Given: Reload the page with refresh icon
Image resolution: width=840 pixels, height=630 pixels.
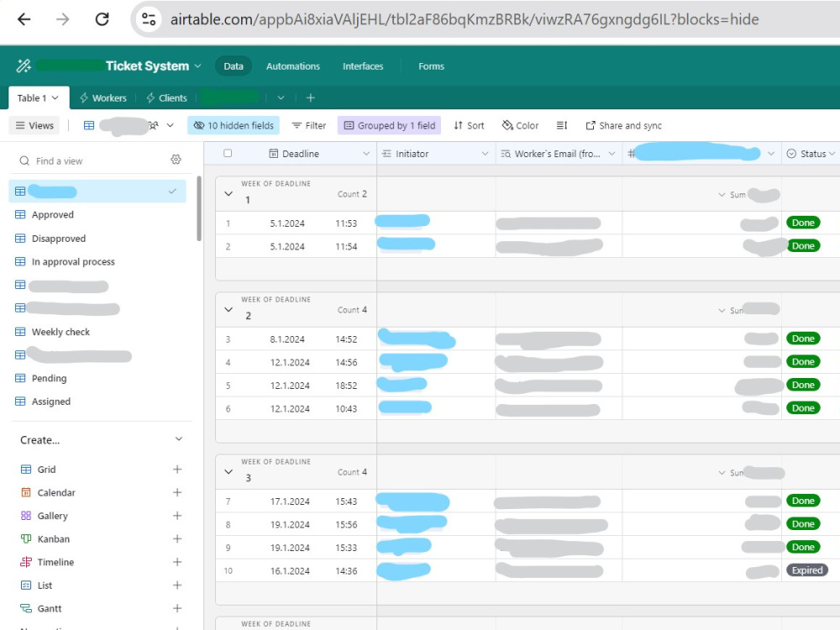Looking at the screenshot, I should (x=102, y=20).
